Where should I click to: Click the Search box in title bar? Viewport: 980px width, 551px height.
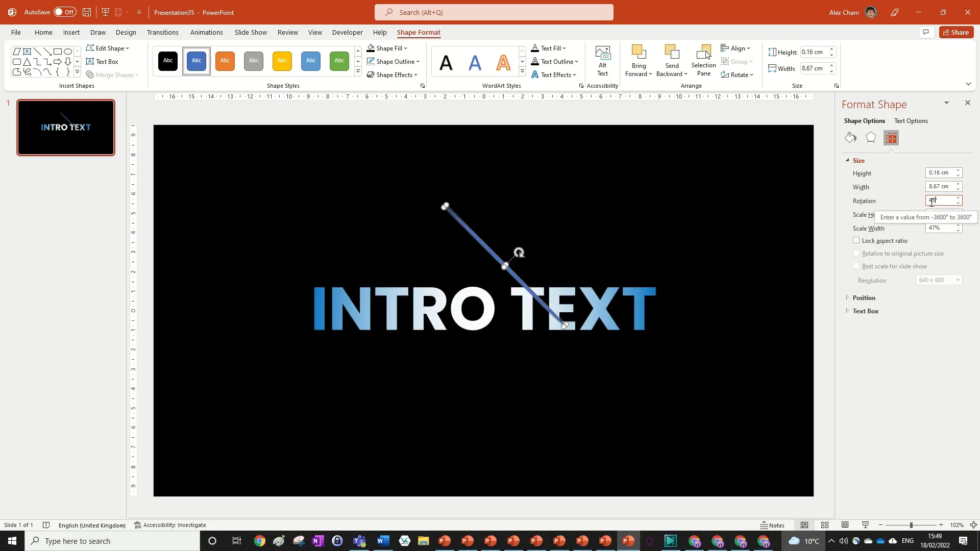click(494, 12)
